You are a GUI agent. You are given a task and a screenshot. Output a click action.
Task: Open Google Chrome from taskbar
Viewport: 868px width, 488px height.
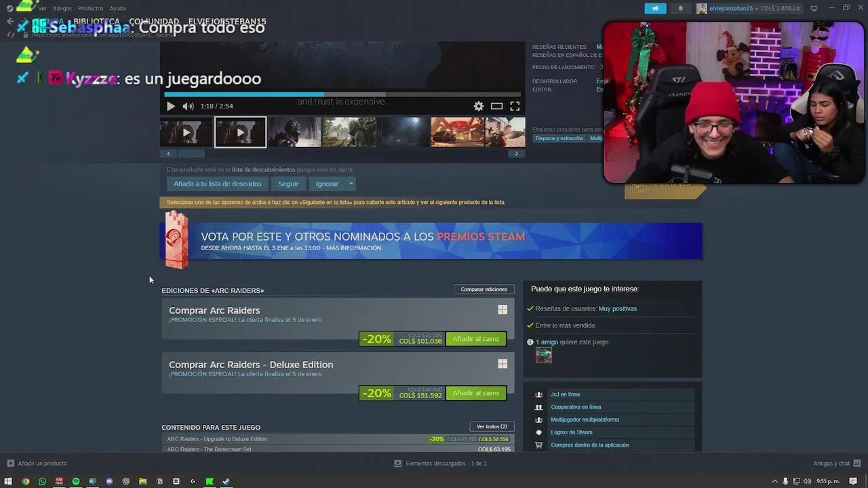point(26,481)
